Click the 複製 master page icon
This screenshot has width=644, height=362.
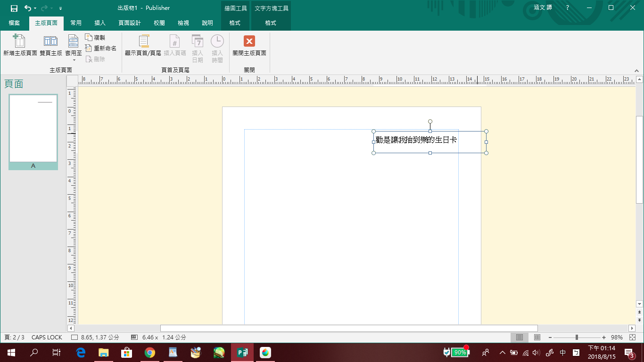tap(95, 37)
